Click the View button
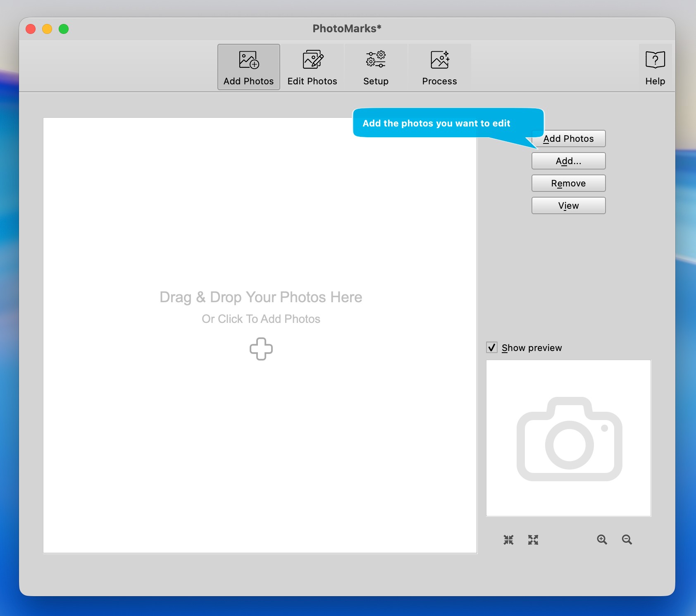 pyautogui.click(x=568, y=205)
